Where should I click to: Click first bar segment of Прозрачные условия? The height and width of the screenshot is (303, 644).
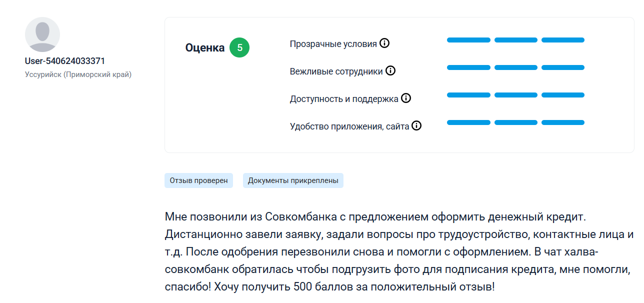coord(468,40)
